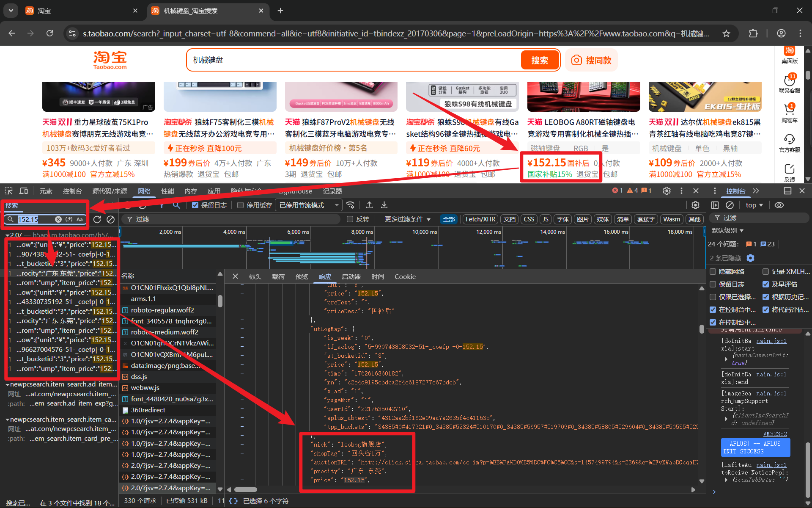Select the 标头 request tab
The image size is (812, 508).
(255, 277)
